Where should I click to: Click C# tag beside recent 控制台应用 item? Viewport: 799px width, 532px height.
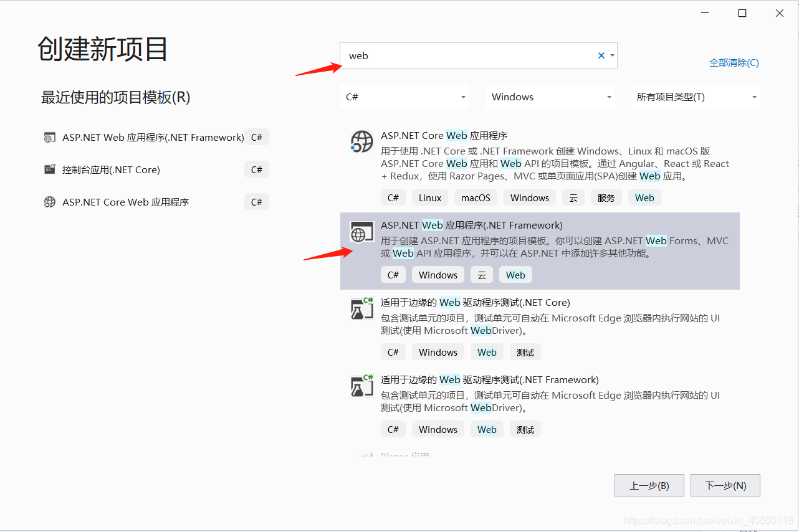[257, 169]
